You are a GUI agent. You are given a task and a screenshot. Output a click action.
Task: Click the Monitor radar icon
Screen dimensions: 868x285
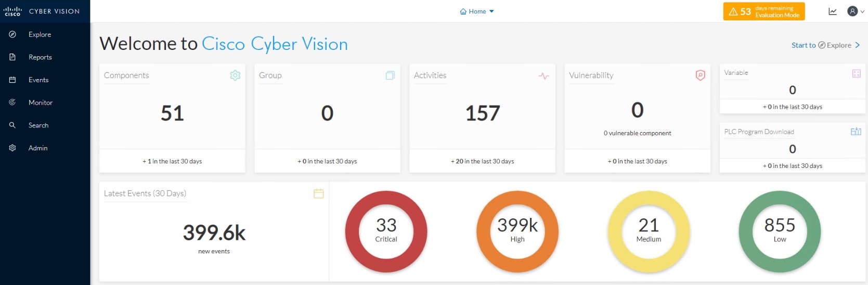12,102
